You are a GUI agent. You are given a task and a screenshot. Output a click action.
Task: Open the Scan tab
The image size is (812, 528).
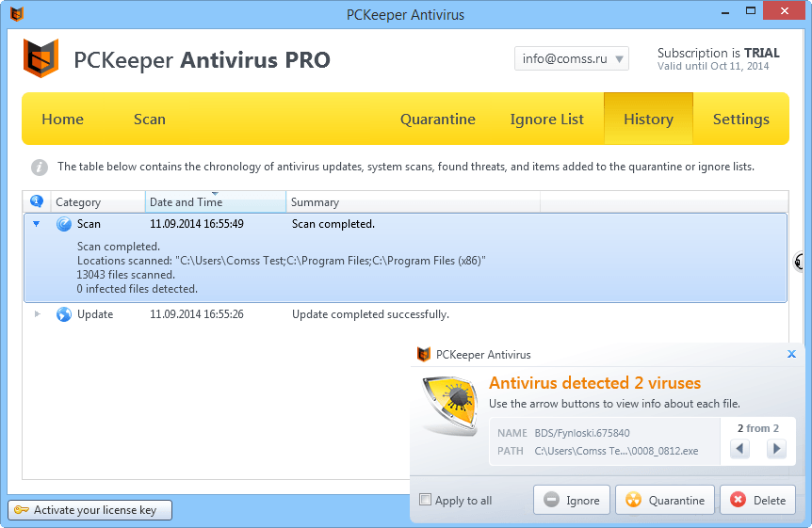point(150,119)
